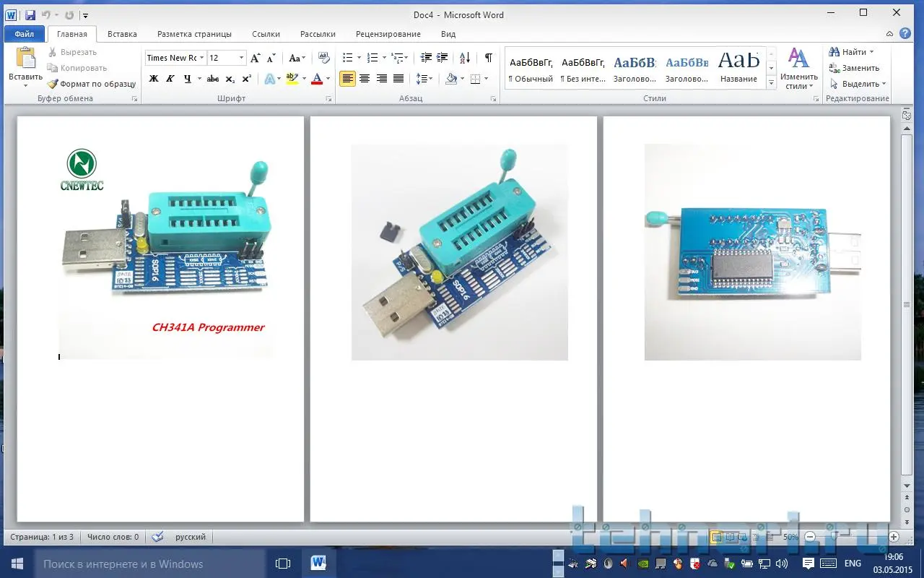Open the Windows Start menu
Image resolution: width=924 pixels, height=578 pixels.
pos(17,564)
